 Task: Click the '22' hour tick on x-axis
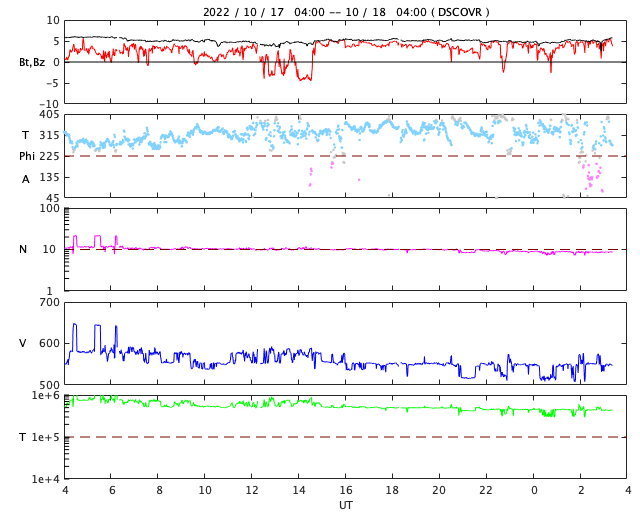tap(486, 490)
